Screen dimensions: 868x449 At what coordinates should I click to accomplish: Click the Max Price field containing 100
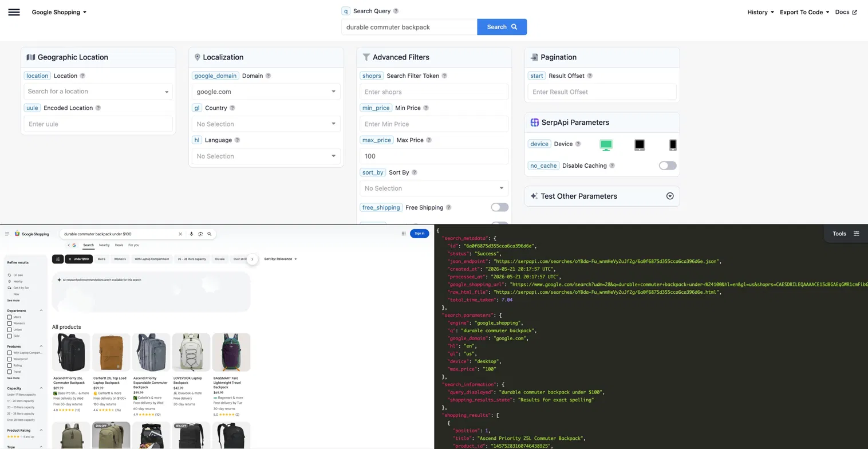pos(434,156)
